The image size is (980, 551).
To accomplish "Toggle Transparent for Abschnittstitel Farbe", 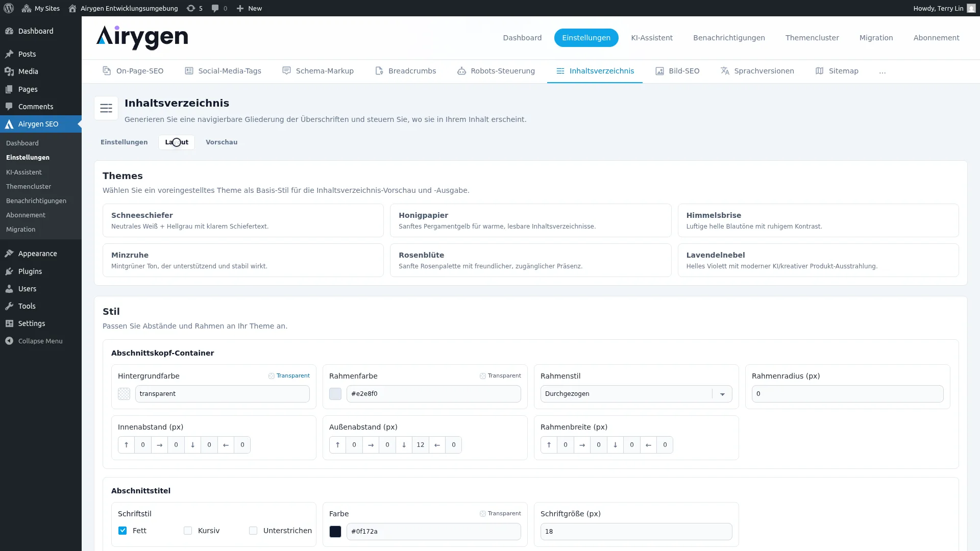I will pos(500,514).
